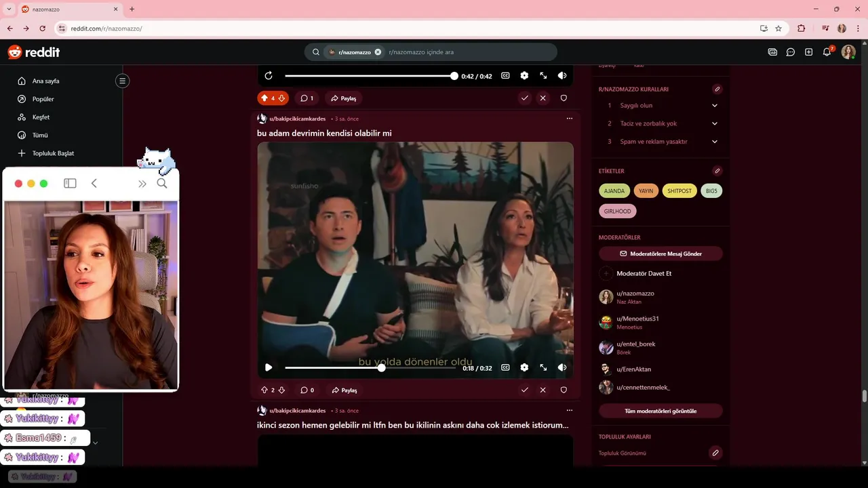Open the user avatar menu in the header

(x=848, y=52)
